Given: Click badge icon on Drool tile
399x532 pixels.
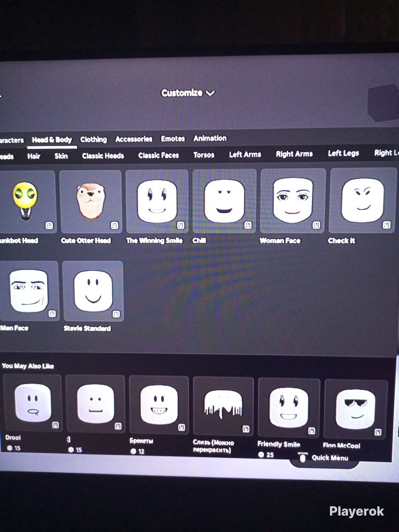Looking at the screenshot, I should [55, 425].
